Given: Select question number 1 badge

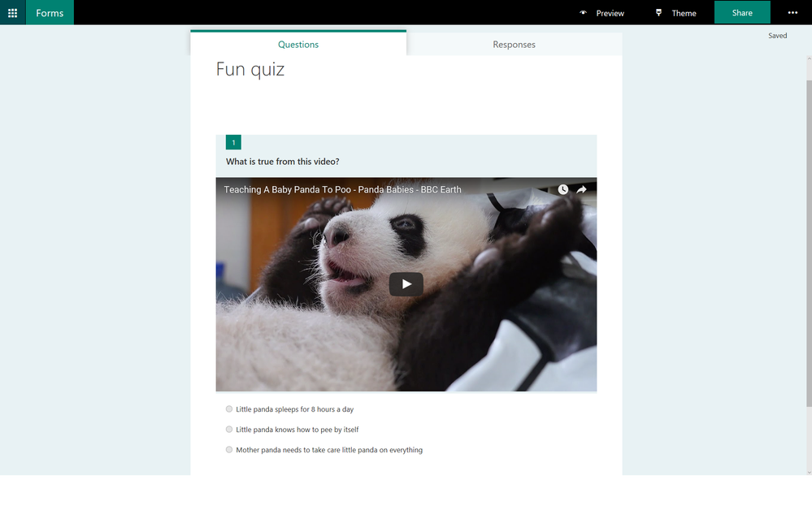Looking at the screenshot, I should (x=233, y=142).
